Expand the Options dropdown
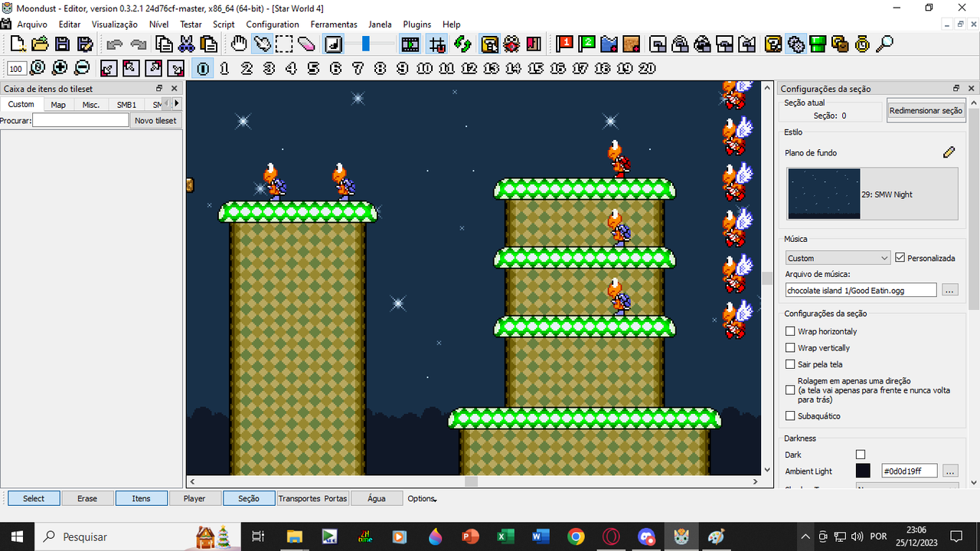The height and width of the screenshot is (551, 980). point(422,498)
